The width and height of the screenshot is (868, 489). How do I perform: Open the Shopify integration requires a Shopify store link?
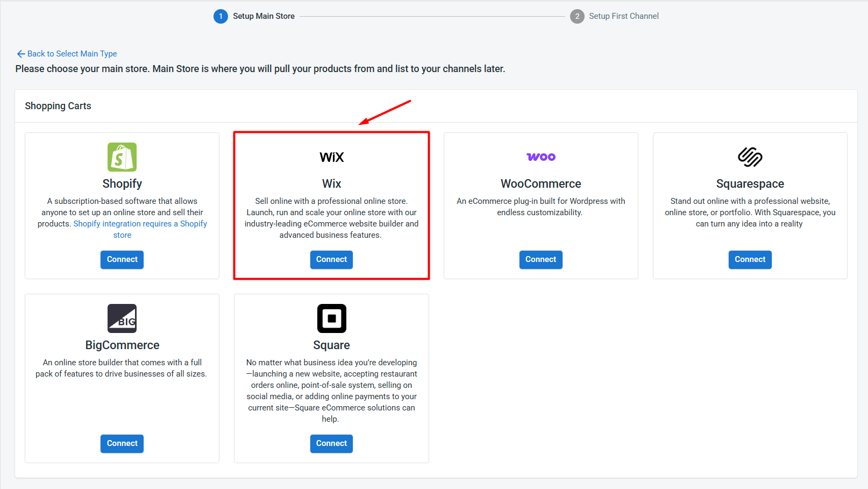pos(140,229)
